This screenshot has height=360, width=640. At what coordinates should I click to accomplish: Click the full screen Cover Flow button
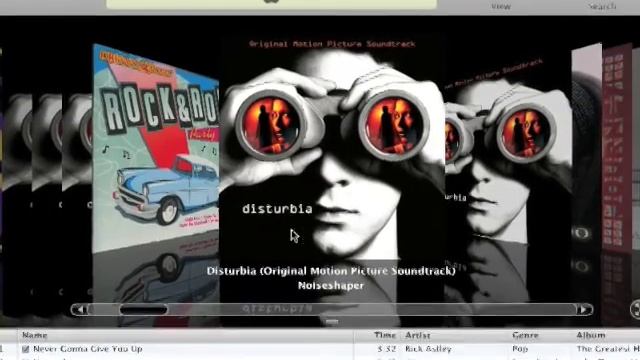(636, 309)
